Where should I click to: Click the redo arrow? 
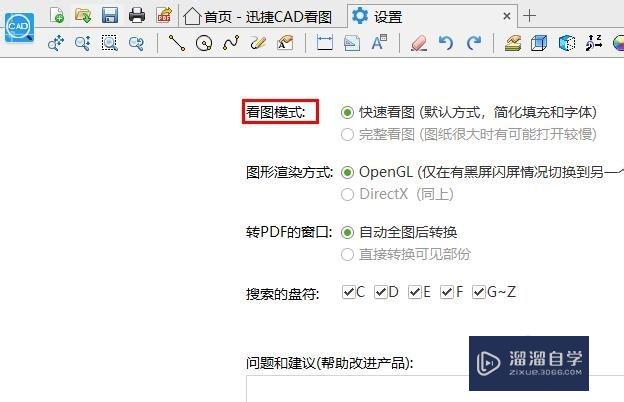point(474,43)
